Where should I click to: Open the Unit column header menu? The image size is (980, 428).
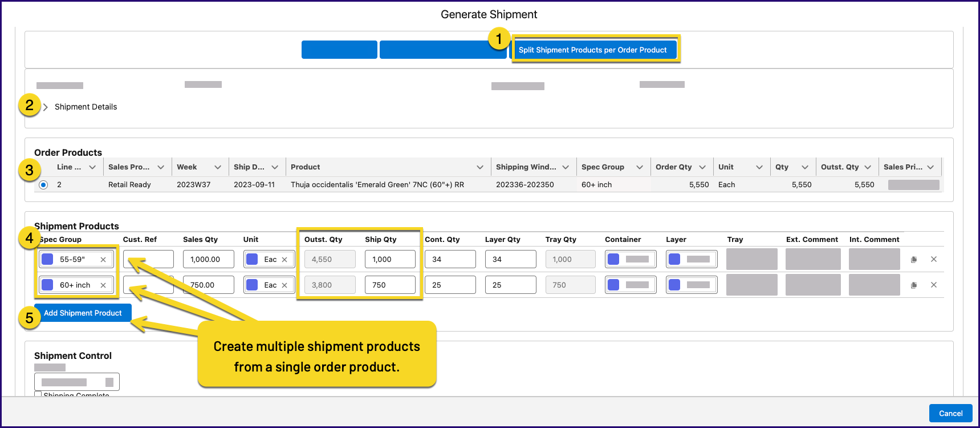(759, 167)
